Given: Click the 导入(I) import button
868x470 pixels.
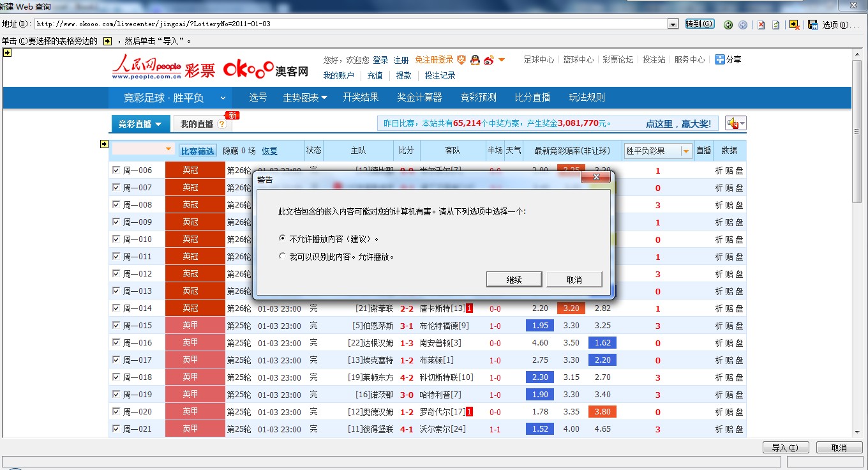Looking at the screenshot, I should (x=785, y=448).
